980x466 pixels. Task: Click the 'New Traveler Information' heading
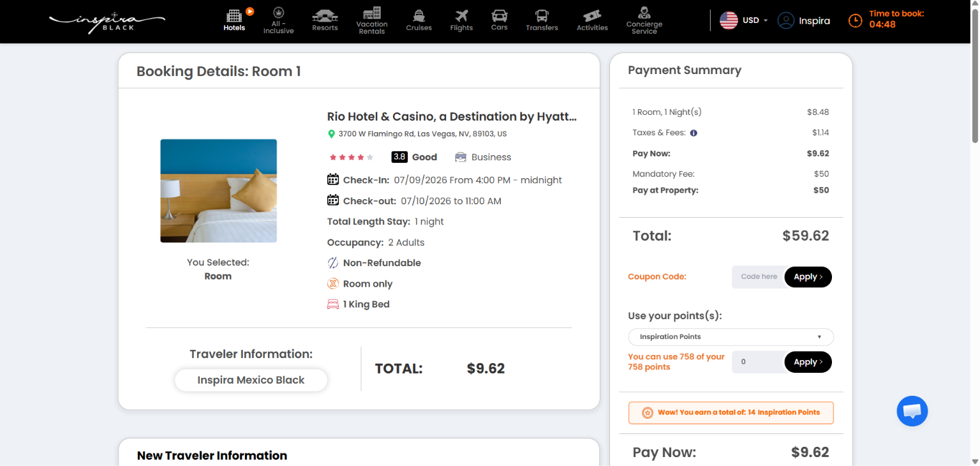[212, 456]
